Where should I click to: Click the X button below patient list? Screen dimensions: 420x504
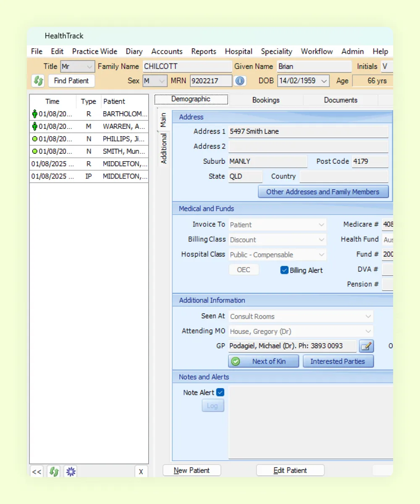coord(141,472)
